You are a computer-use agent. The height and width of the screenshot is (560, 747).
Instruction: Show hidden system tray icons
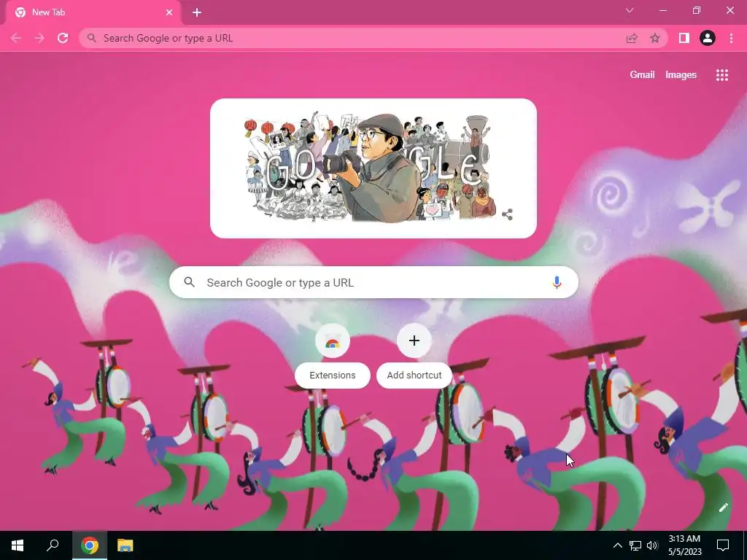(617, 545)
